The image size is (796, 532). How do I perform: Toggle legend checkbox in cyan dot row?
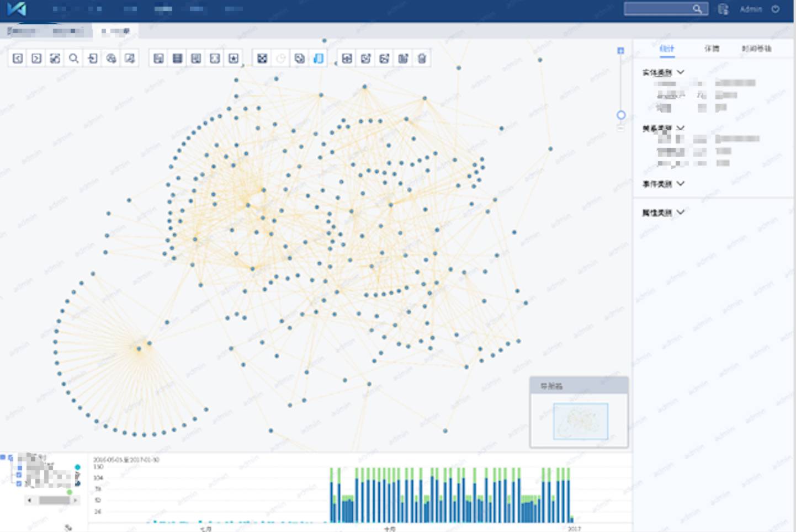click(19, 467)
